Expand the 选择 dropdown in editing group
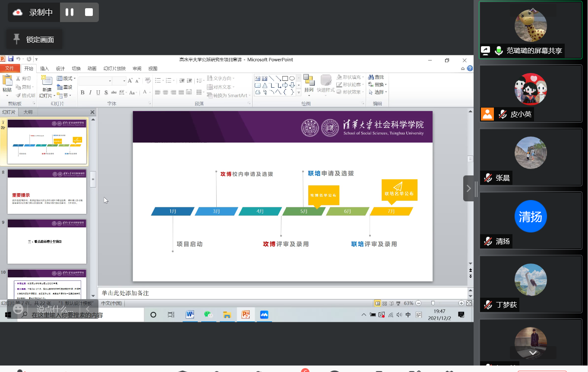Viewport: 588px width, 372px height. (380, 92)
